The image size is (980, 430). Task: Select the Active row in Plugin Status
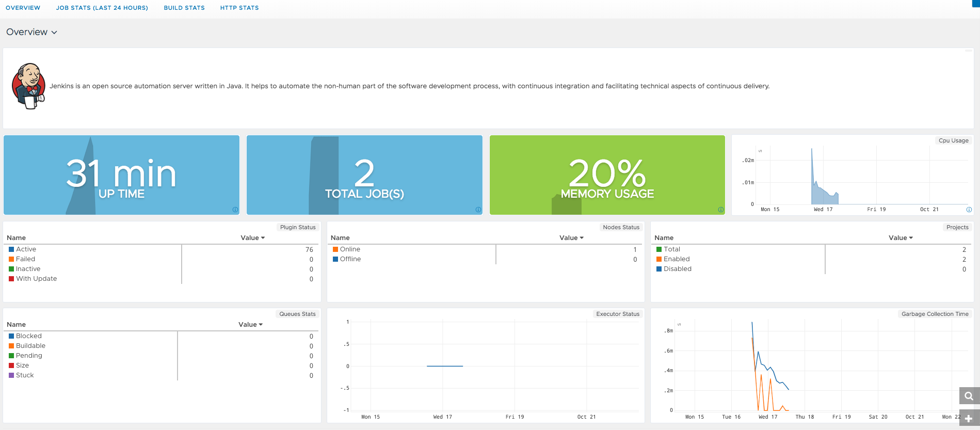162,249
